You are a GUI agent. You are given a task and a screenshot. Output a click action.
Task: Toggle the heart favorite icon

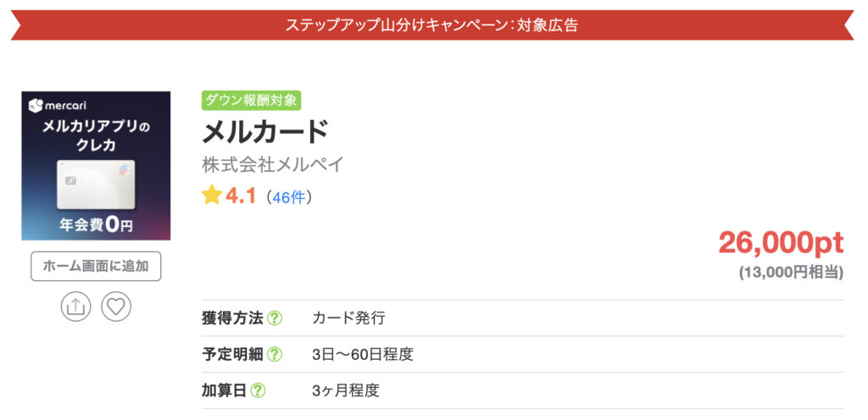point(116,307)
